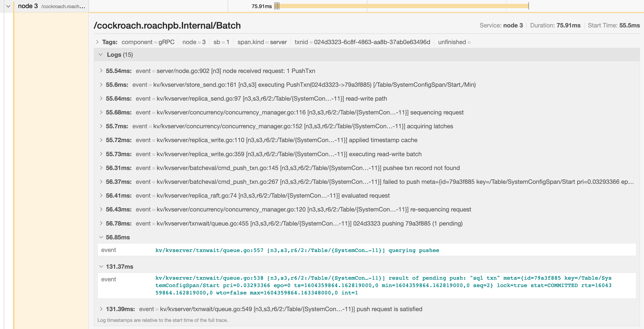The width and height of the screenshot is (644, 329).
Task: Expand the 56.37ms failed to push entry
Action: point(101,182)
